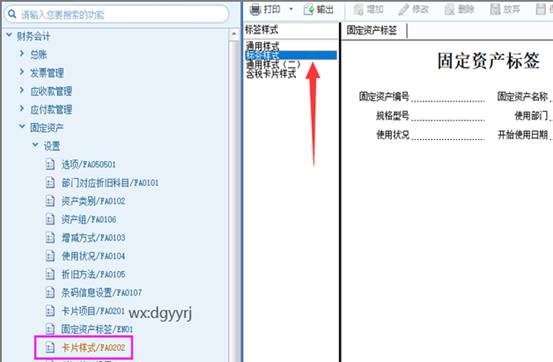Click the 固定资产标签 heading in preview

point(488,61)
